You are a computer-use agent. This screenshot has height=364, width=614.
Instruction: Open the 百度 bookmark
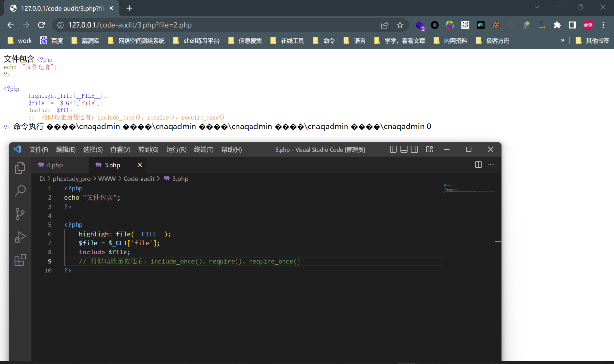pos(51,41)
